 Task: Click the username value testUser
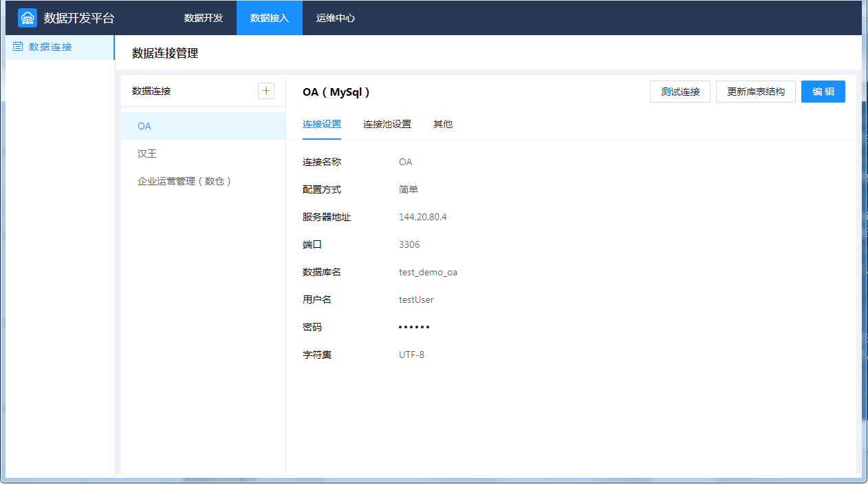click(x=416, y=300)
